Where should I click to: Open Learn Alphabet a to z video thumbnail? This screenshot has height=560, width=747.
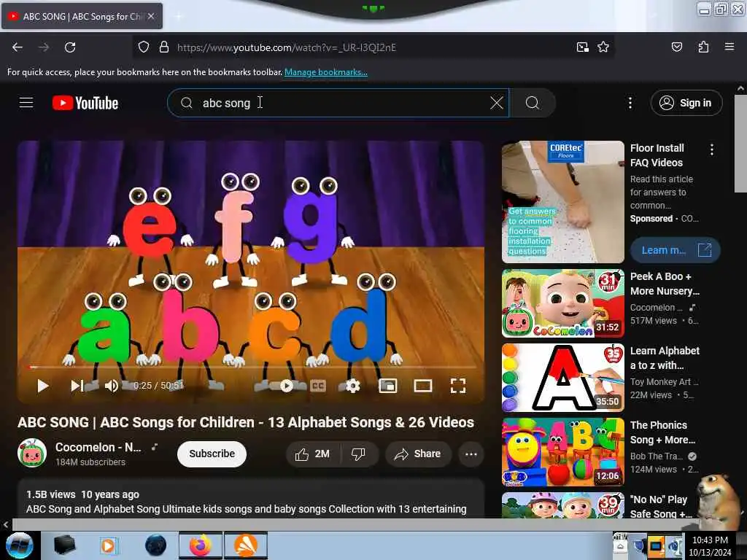tap(562, 378)
